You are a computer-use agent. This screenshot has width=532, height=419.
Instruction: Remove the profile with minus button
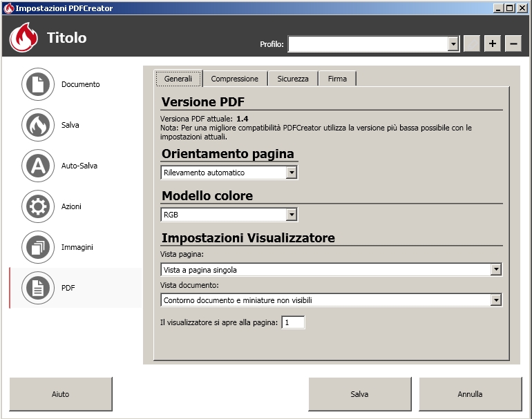pos(513,43)
